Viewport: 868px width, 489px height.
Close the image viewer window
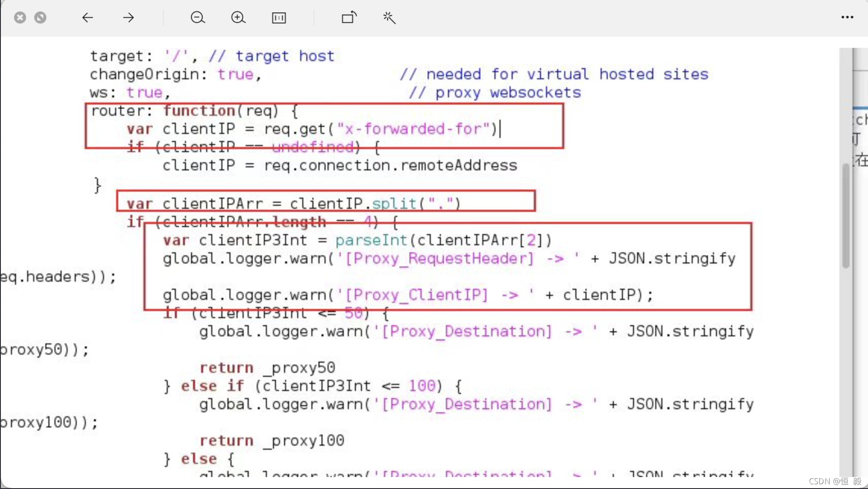(20, 18)
